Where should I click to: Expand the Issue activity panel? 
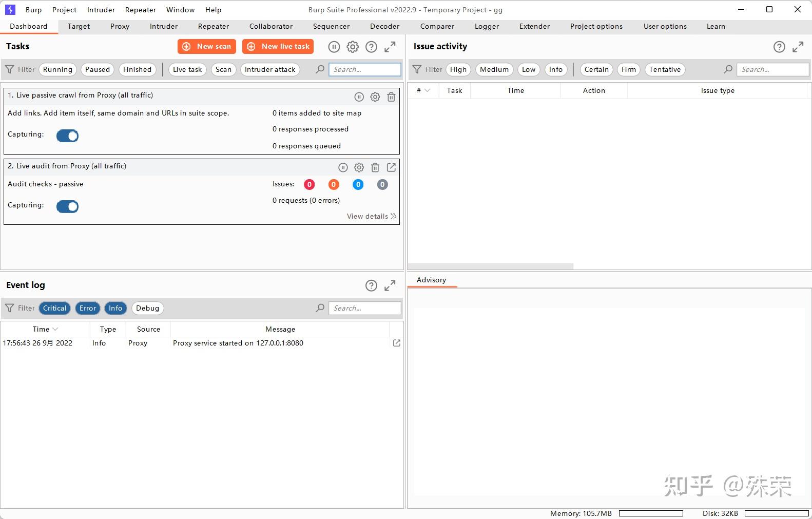(798, 47)
